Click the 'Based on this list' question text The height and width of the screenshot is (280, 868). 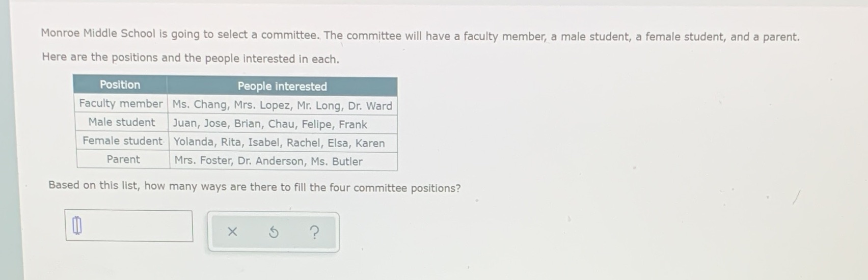[254, 187]
